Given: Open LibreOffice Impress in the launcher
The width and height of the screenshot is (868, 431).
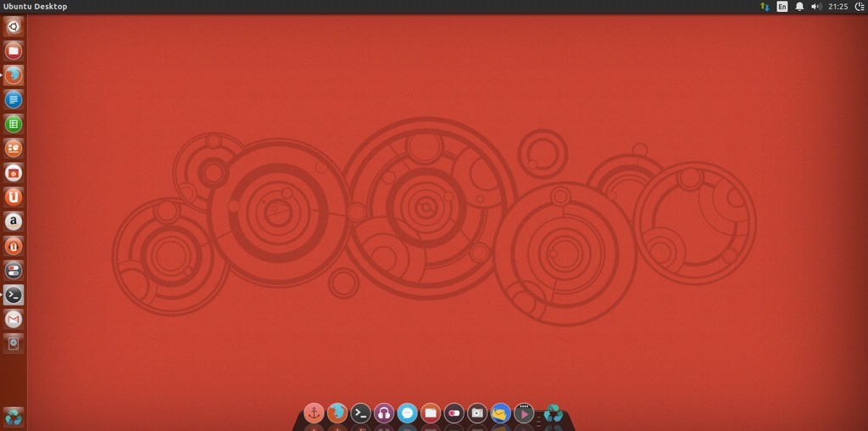Looking at the screenshot, I should coord(14,148).
